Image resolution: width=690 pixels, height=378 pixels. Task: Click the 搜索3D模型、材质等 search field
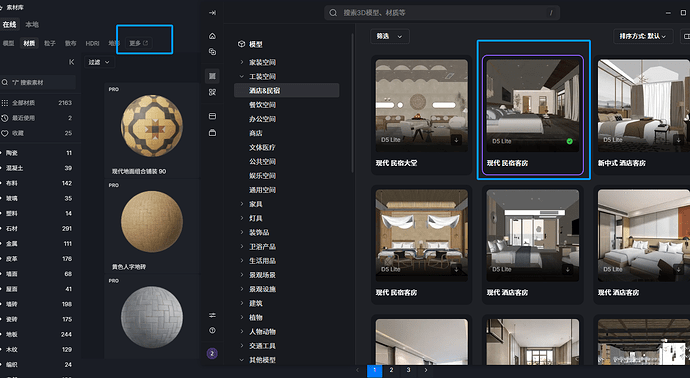pyautogui.click(x=442, y=13)
